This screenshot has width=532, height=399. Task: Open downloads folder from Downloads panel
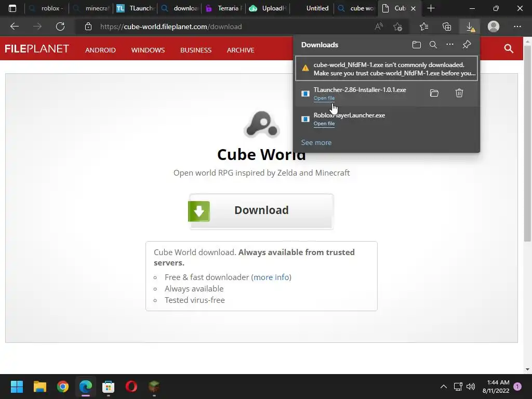pos(417,45)
